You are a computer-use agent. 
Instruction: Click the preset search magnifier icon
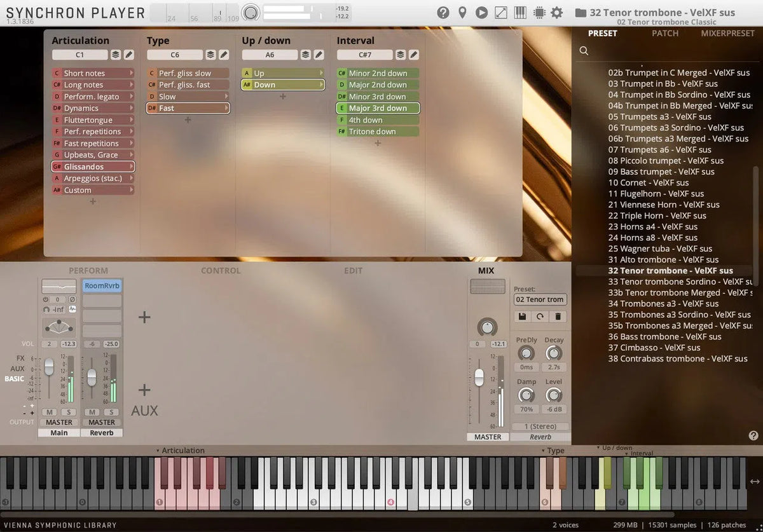click(x=584, y=50)
